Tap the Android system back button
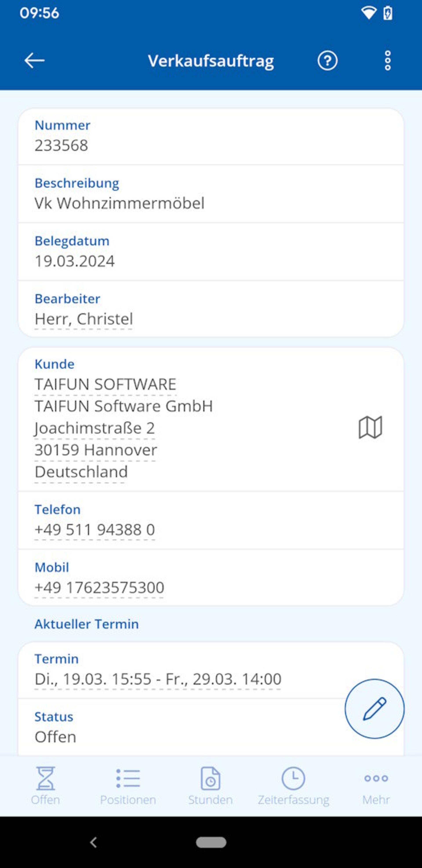The width and height of the screenshot is (422, 868). [93, 842]
